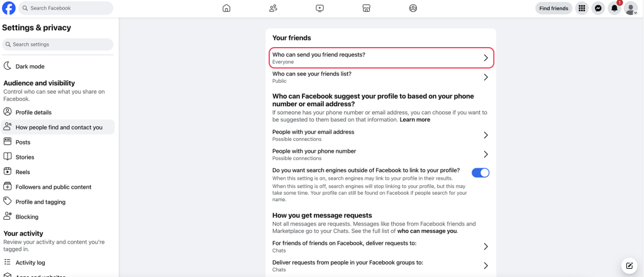644x277 pixels.
Task: Open the Messenger icon
Action: [x=598, y=8]
